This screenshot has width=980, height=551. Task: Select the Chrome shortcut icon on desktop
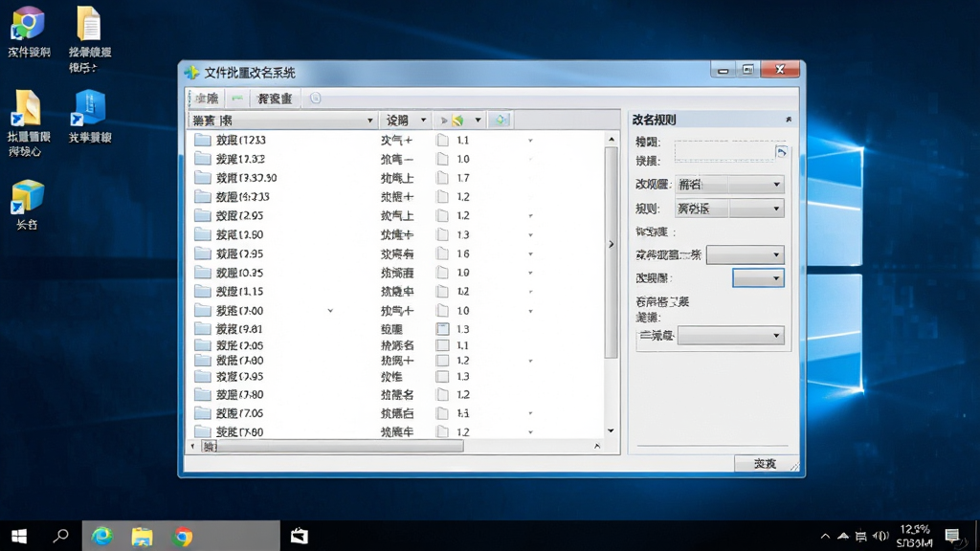pos(28,24)
